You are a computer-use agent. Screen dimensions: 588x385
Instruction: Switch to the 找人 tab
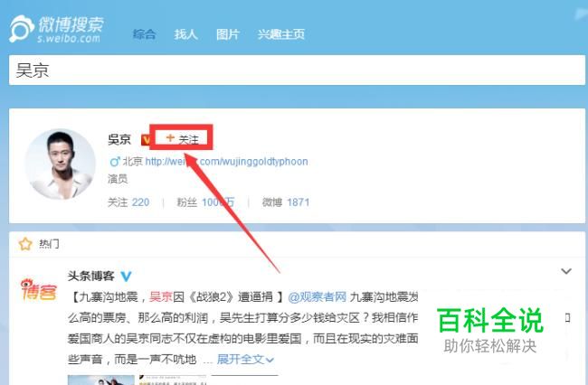pyautogui.click(x=185, y=34)
